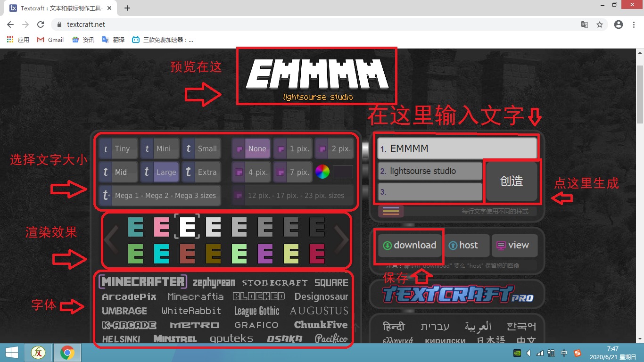Select the Minecrafter font
Viewport: 644px width, 362px height.
click(143, 282)
